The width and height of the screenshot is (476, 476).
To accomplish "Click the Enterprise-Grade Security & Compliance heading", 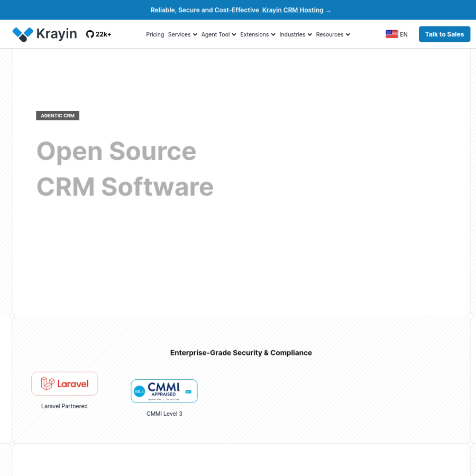I will pos(241,353).
